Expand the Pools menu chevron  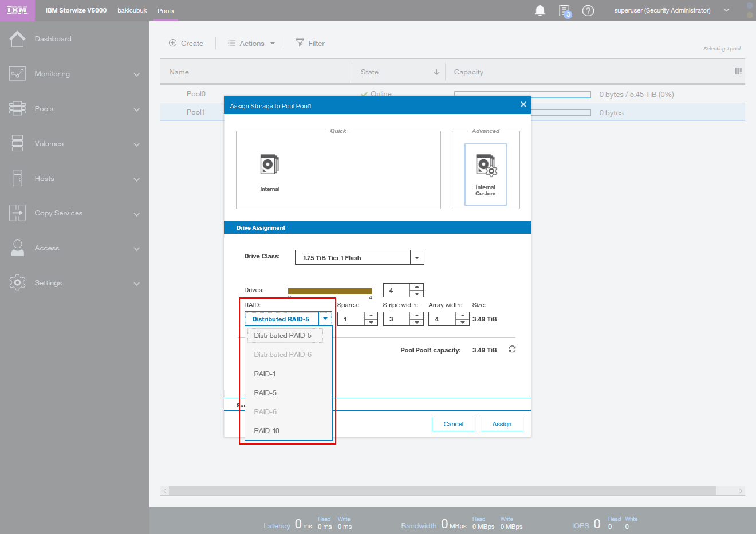click(136, 109)
